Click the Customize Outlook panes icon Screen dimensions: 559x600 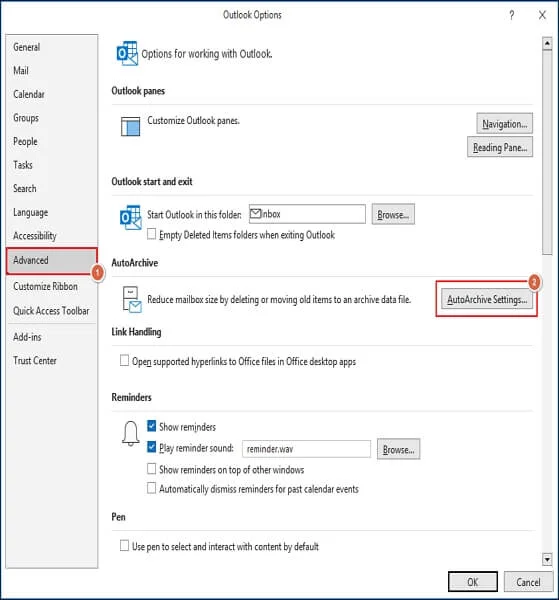click(130, 126)
